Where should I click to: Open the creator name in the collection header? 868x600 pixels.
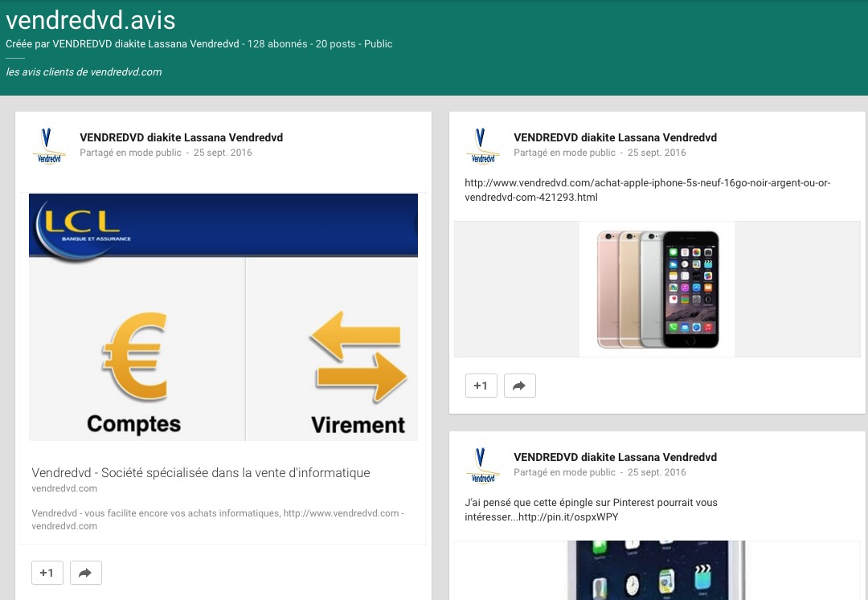click(x=145, y=44)
